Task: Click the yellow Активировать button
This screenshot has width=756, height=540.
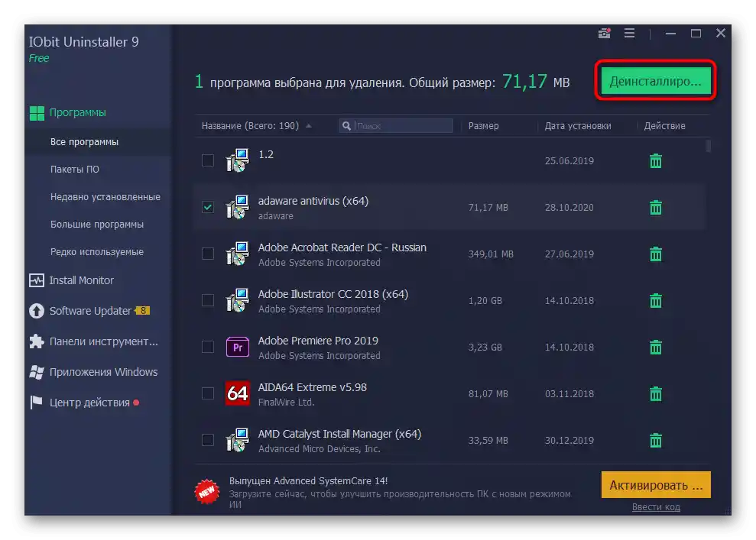Action: click(656, 484)
